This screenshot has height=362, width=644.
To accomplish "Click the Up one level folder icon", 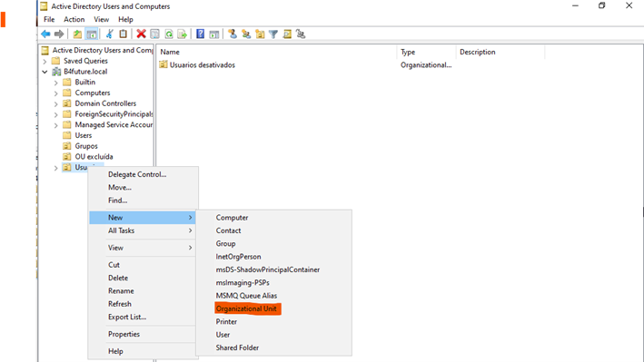I will click(77, 34).
